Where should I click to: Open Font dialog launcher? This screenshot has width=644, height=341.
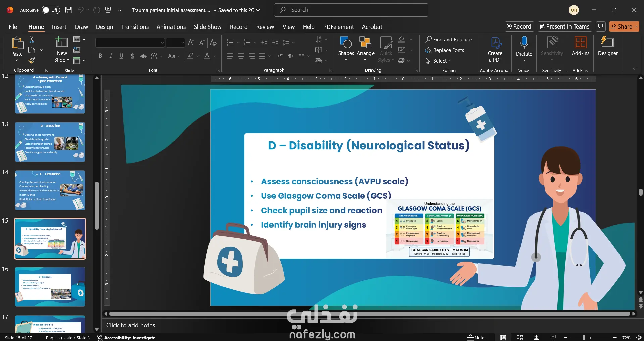pyautogui.click(x=218, y=70)
